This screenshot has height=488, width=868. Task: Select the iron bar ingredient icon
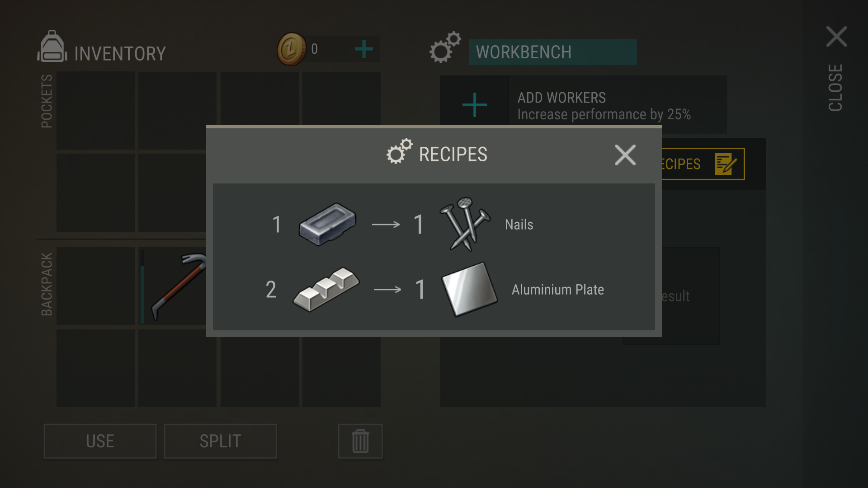(x=327, y=224)
